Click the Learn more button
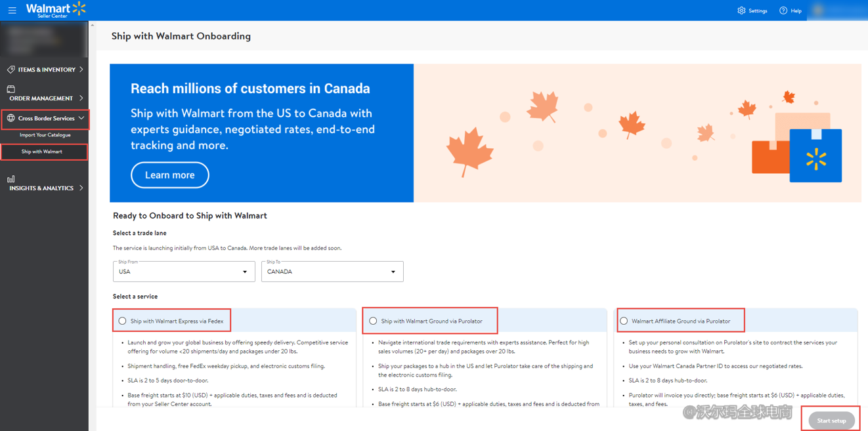Image resolution: width=868 pixels, height=431 pixels. [170, 175]
